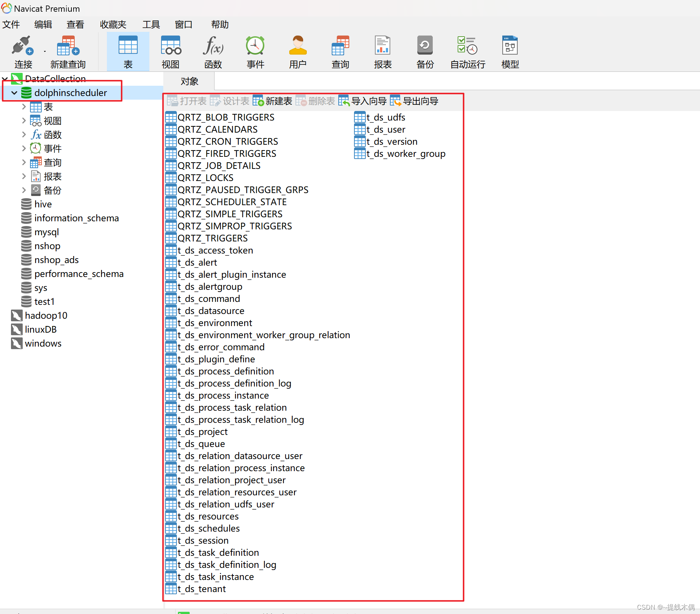Expand the Functions (函数) tree node
Viewport: 700px width, 614px height.
coord(24,134)
